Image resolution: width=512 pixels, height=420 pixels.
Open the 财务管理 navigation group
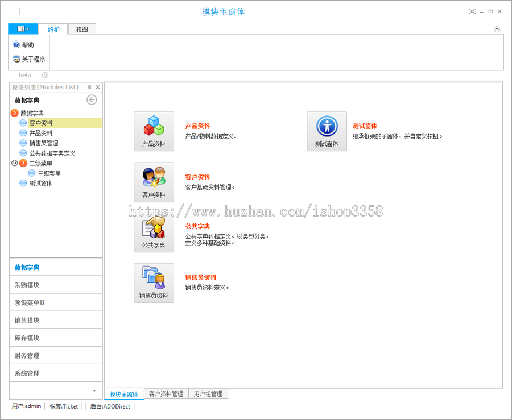tap(56, 355)
